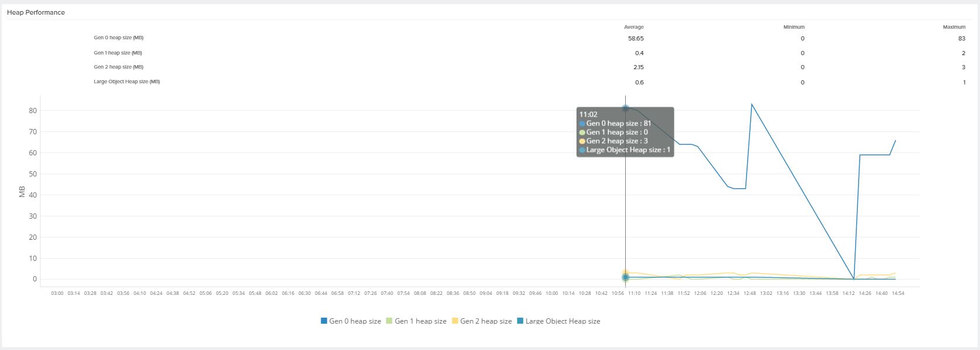Screen dimensions: 980x350
Task: Click the Average column header
Action: (x=633, y=27)
